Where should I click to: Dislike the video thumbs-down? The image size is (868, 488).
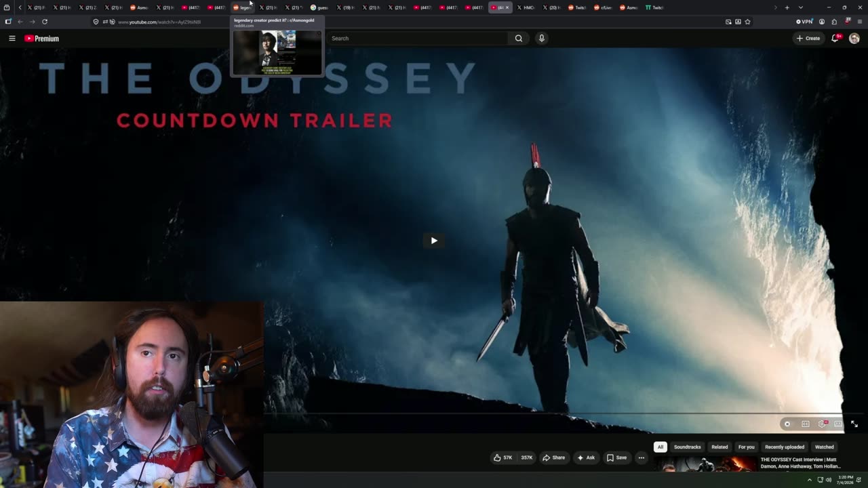526,457
